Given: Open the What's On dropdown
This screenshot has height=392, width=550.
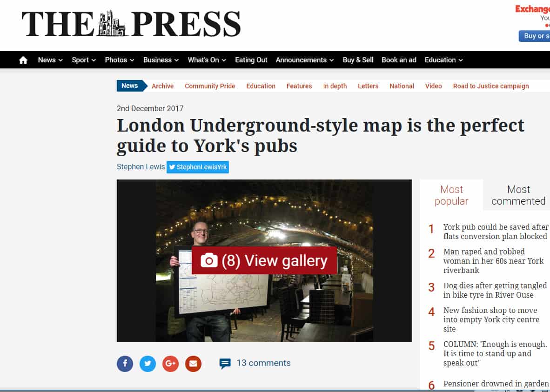Looking at the screenshot, I should (207, 60).
